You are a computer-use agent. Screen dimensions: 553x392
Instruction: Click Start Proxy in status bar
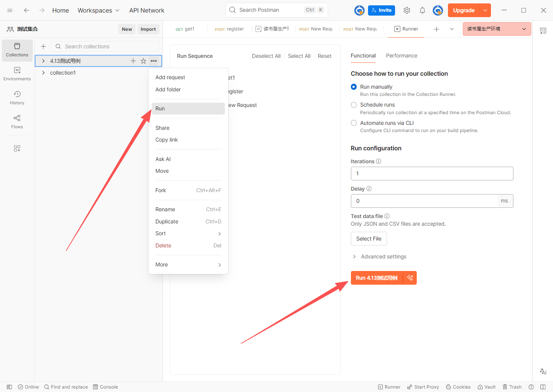(423, 387)
